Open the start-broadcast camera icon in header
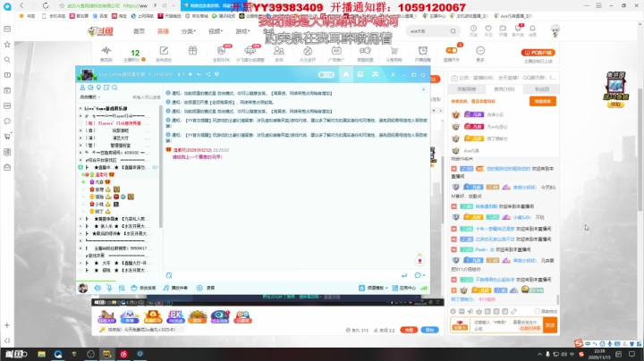 click(503, 29)
